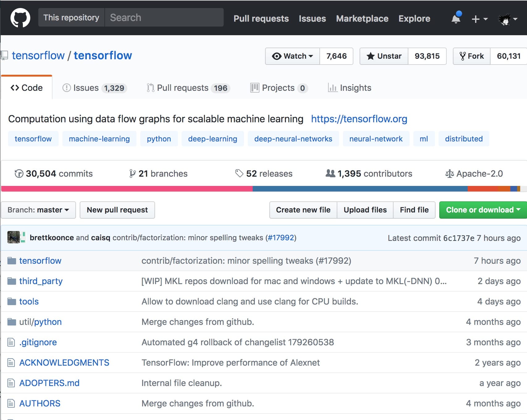Open the user avatar menu

508,19
